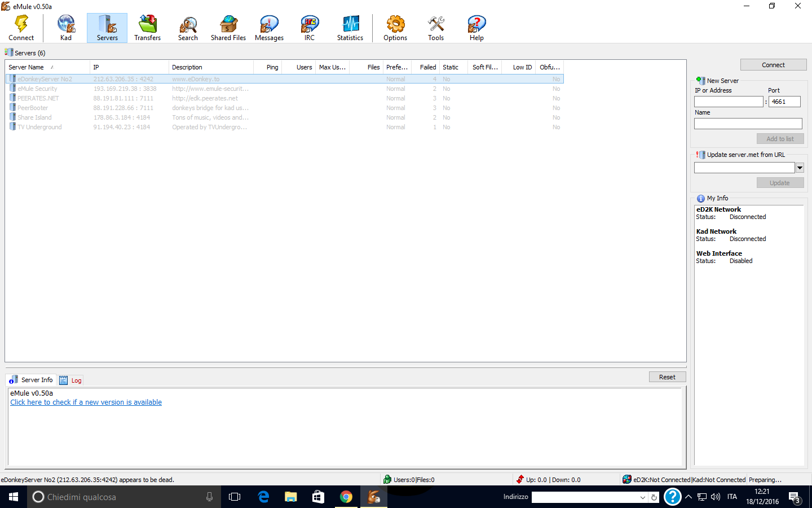The width and height of the screenshot is (812, 508).
Task: Open the Help toolbar icon
Action: pyautogui.click(x=476, y=24)
